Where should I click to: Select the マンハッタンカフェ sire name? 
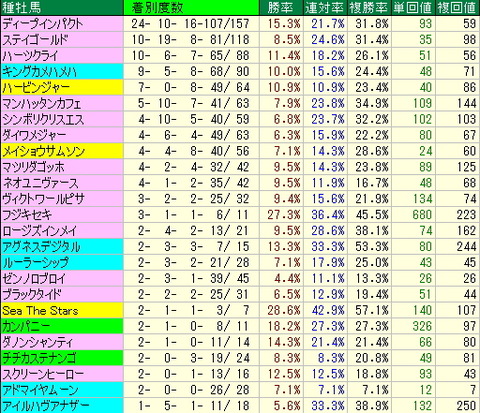pos(42,104)
